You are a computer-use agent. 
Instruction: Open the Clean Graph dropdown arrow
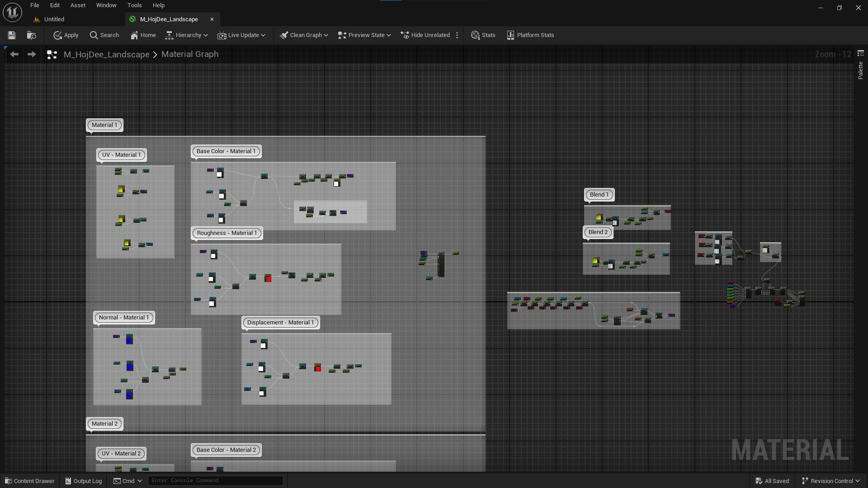point(326,35)
